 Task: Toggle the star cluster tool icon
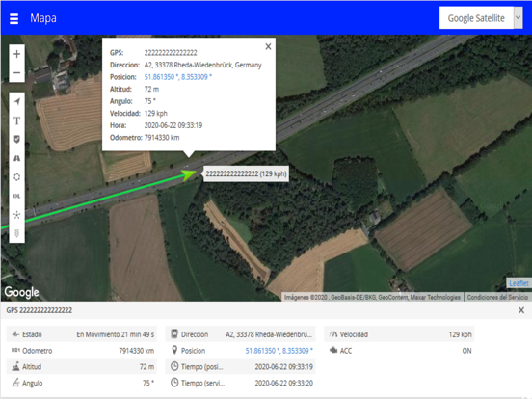(x=17, y=214)
